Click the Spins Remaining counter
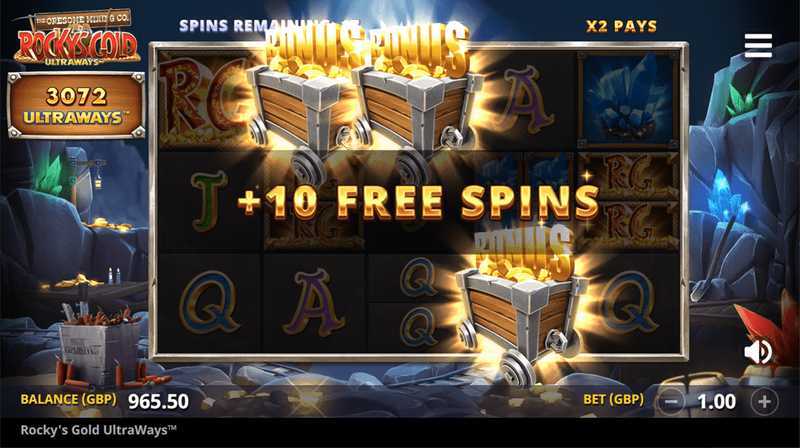 pos(254,26)
